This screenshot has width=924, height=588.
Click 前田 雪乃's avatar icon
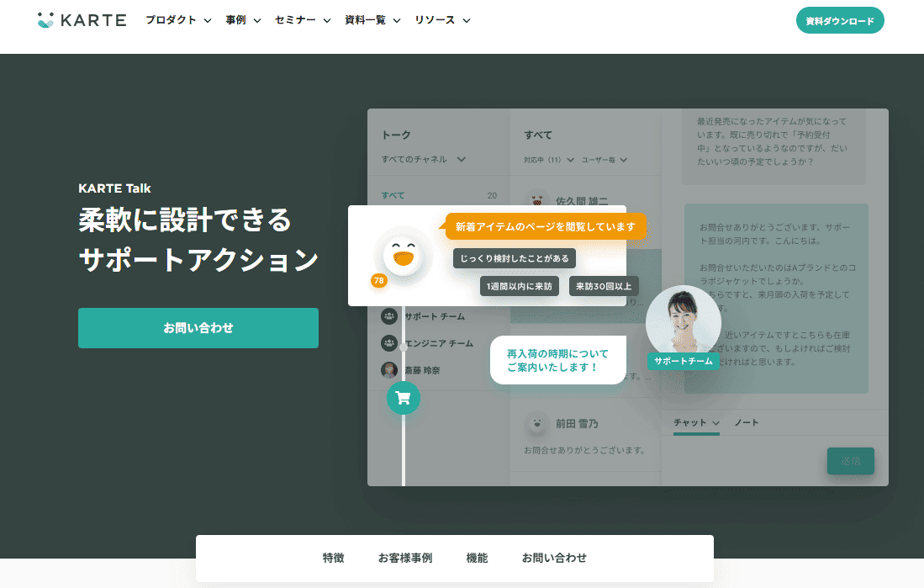click(536, 424)
